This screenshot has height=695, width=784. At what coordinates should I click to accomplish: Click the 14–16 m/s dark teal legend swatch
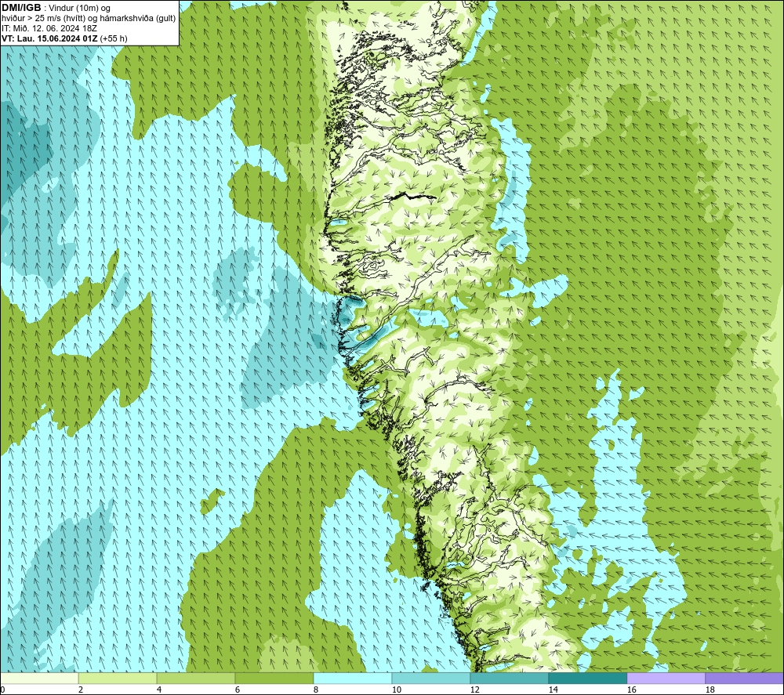tap(587, 678)
